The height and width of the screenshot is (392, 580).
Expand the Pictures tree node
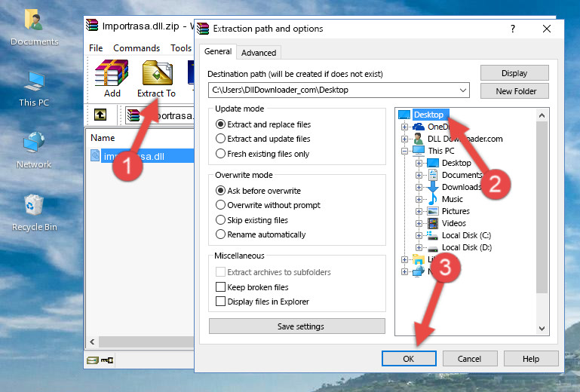(x=419, y=212)
